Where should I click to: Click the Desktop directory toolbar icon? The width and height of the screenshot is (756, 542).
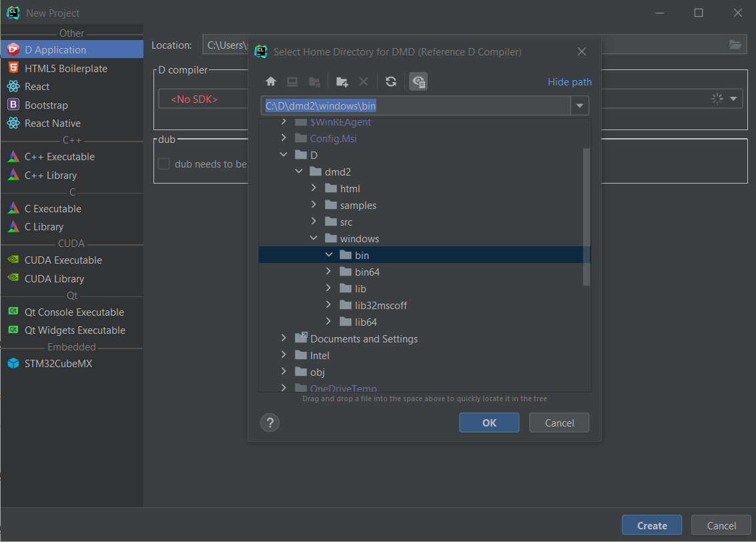pos(292,81)
